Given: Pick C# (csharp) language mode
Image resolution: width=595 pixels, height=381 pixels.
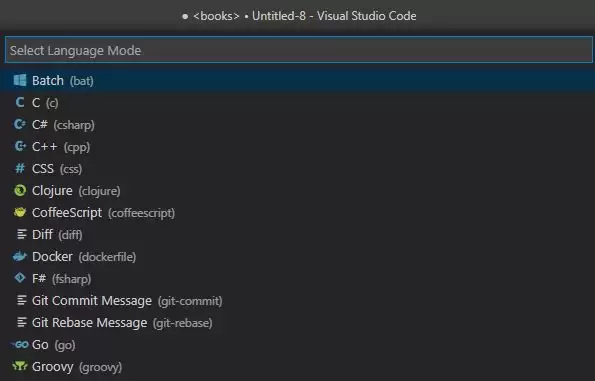Looking at the screenshot, I should tap(298, 124).
